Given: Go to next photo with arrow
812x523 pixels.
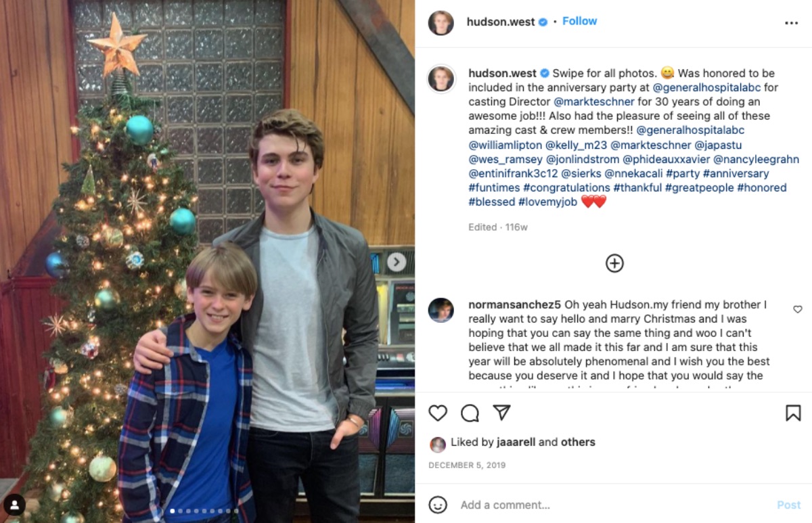Looking at the screenshot, I should [397, 262].
